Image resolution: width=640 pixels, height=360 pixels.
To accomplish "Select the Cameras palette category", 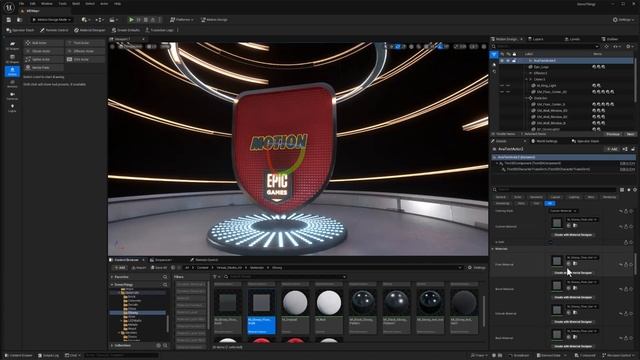I will coord(12,96).
